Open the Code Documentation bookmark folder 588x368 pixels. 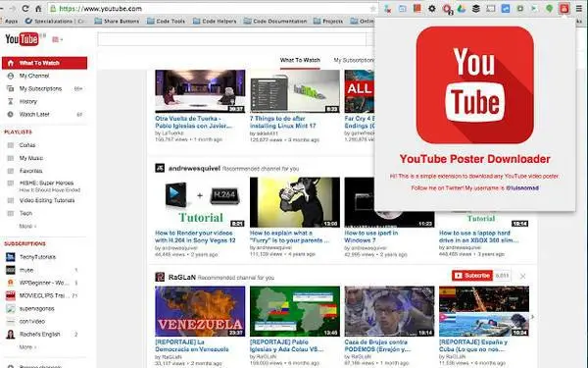pyautogui.click(x=275, y=21)
